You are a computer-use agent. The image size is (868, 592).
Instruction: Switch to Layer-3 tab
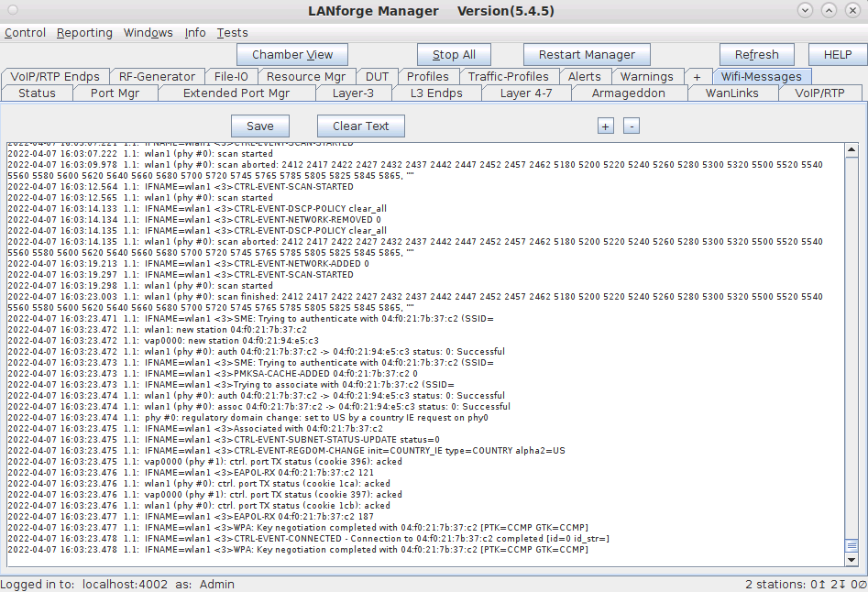pos(353,93)
